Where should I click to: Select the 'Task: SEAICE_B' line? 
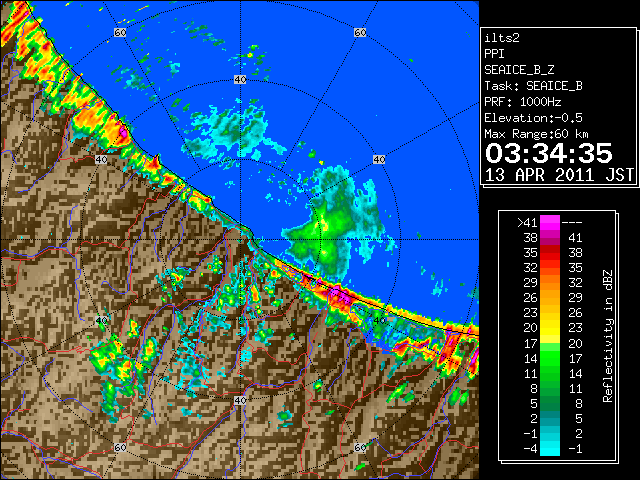tap(533, 86)
